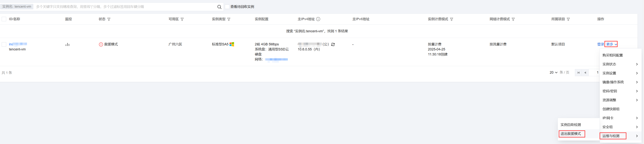The height and width of the screenshot is (144, 644).
Task: Click the rescue mode warning icon
Action: [101, 44]
